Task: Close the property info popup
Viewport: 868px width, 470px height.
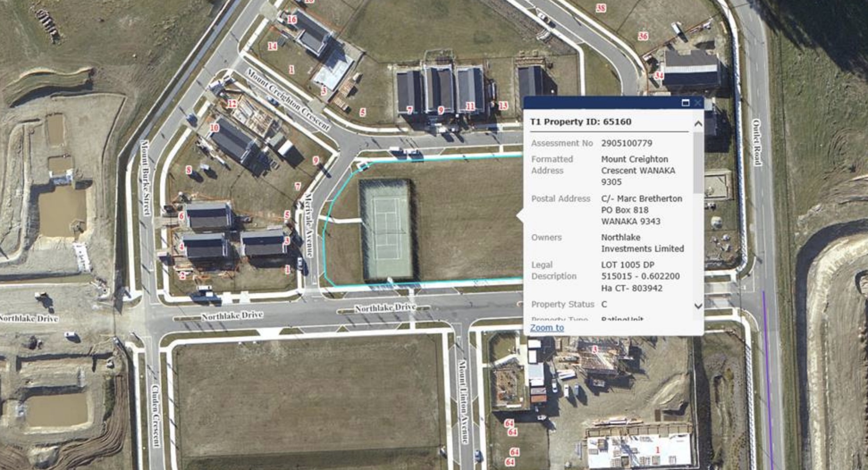Action: [698, 103]
